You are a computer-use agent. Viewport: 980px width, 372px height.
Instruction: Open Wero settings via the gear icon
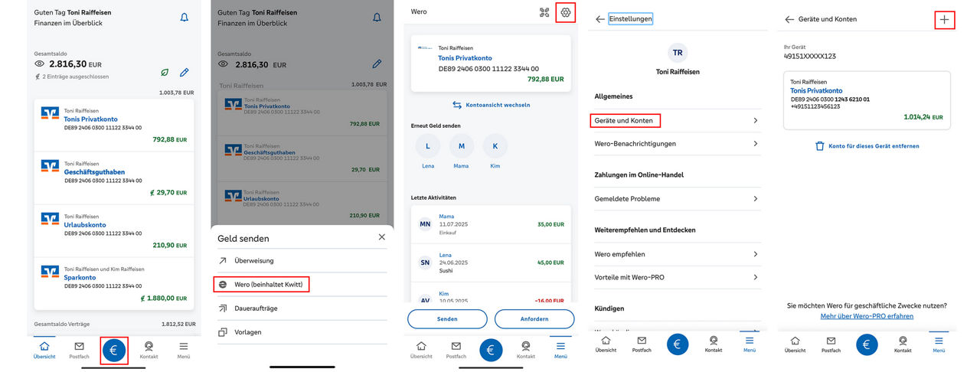[x=566, y=12]
